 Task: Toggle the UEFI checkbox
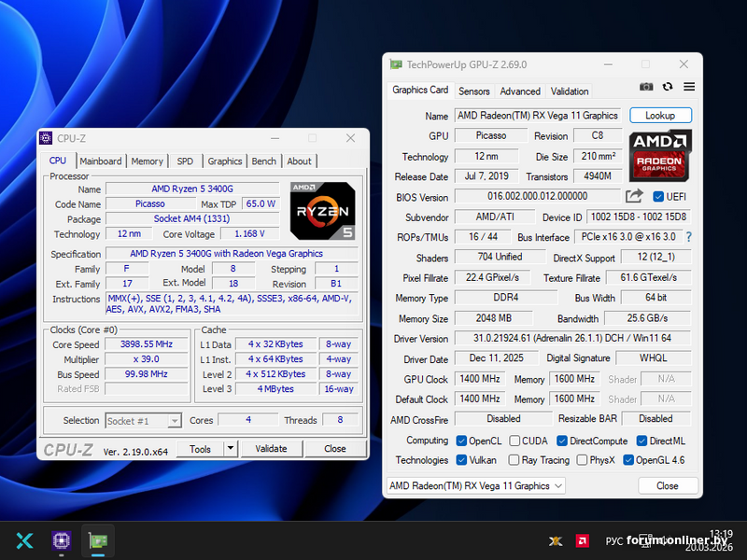[658, 197]
